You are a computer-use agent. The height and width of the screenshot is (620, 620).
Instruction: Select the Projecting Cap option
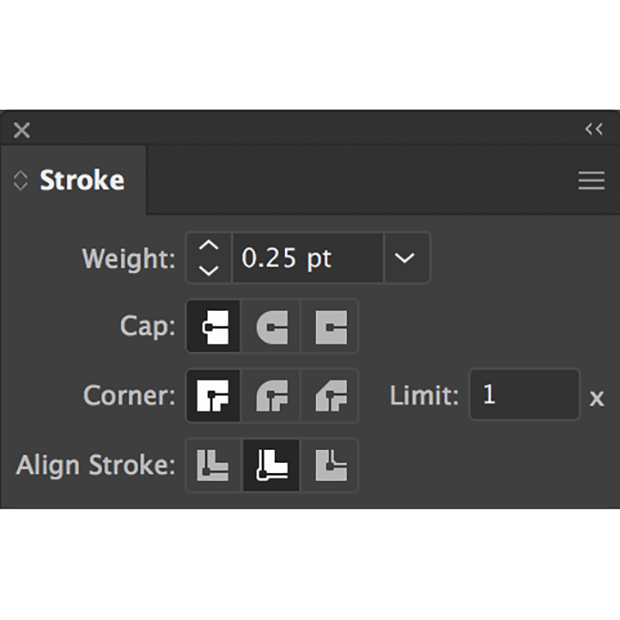[330, 327]
